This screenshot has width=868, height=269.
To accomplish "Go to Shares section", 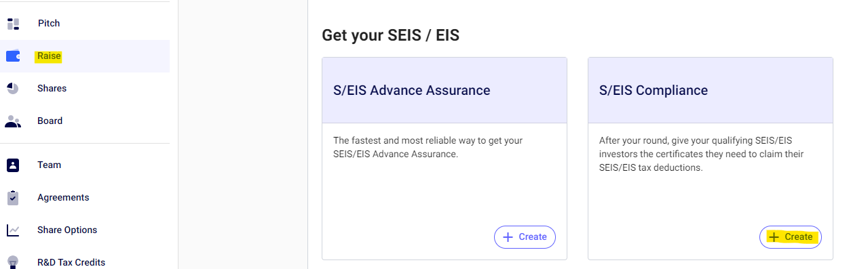I will 52,89.
